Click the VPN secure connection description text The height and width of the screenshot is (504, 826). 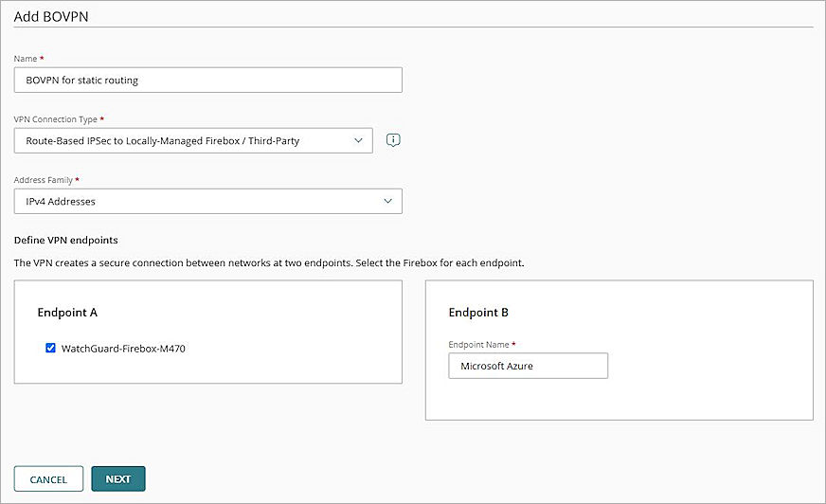tap(269, 262)
